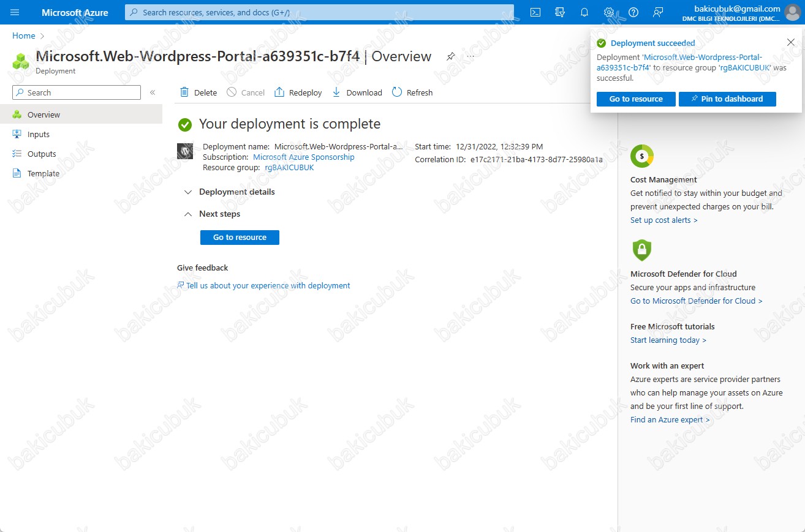Focus the left menu Search field
The width and height of the screenshot is (805, 532).
77,92
